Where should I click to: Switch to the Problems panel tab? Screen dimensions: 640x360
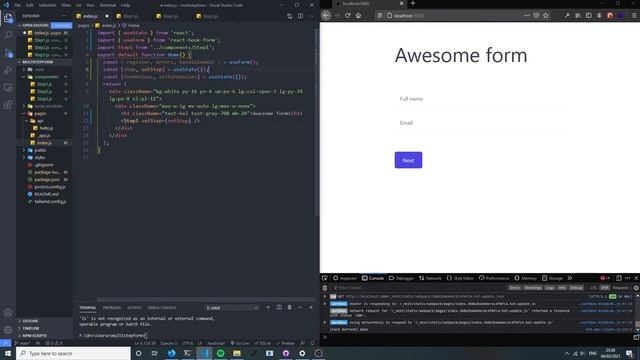tap(112, 307)
